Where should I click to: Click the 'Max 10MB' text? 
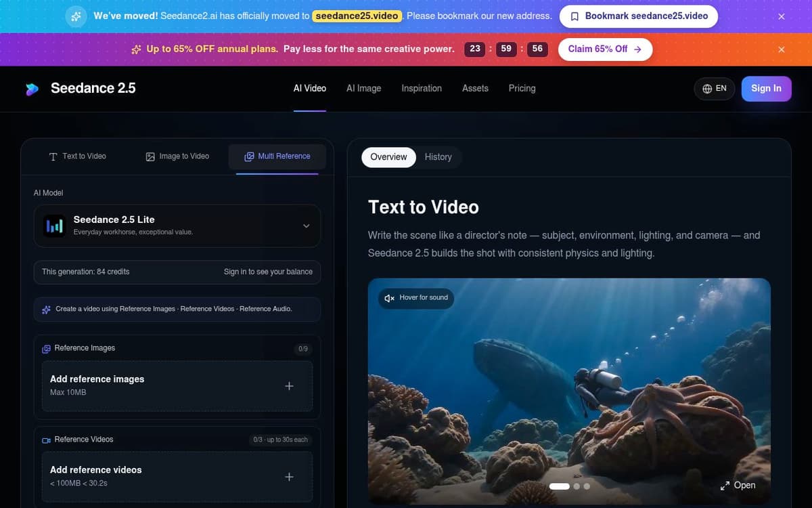pyautogui.click(x=68, y=393)
